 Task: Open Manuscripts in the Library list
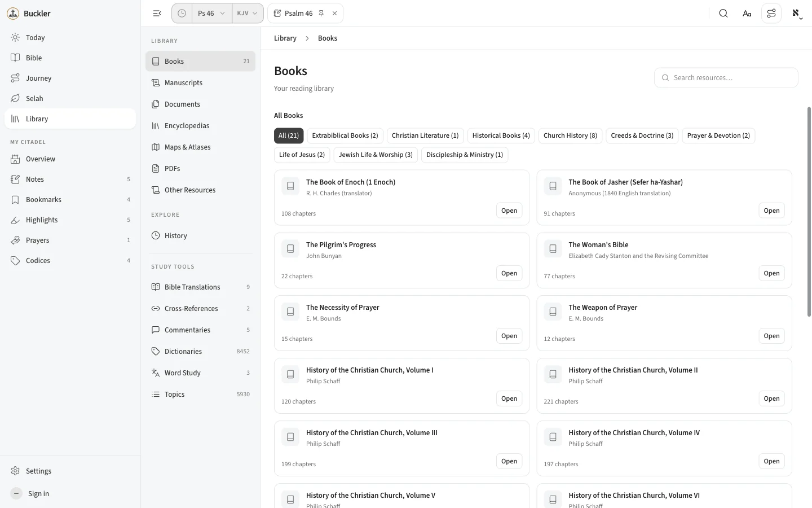200,83
